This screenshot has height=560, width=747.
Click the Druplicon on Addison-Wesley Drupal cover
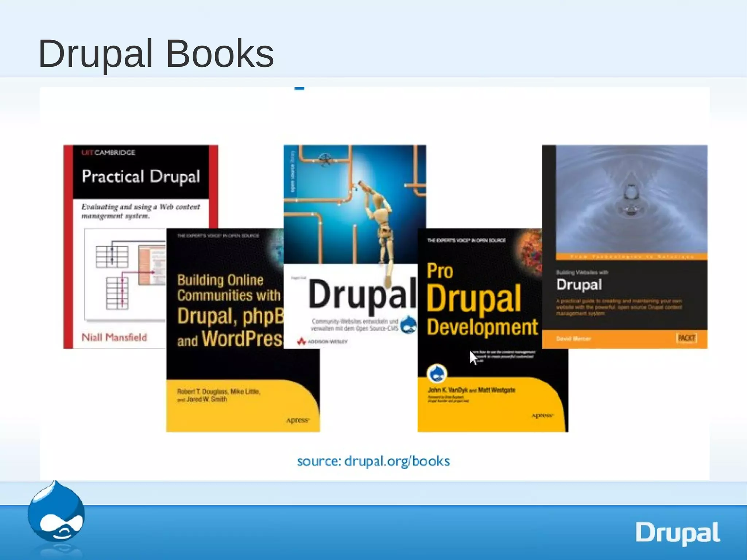pos(408,325)
